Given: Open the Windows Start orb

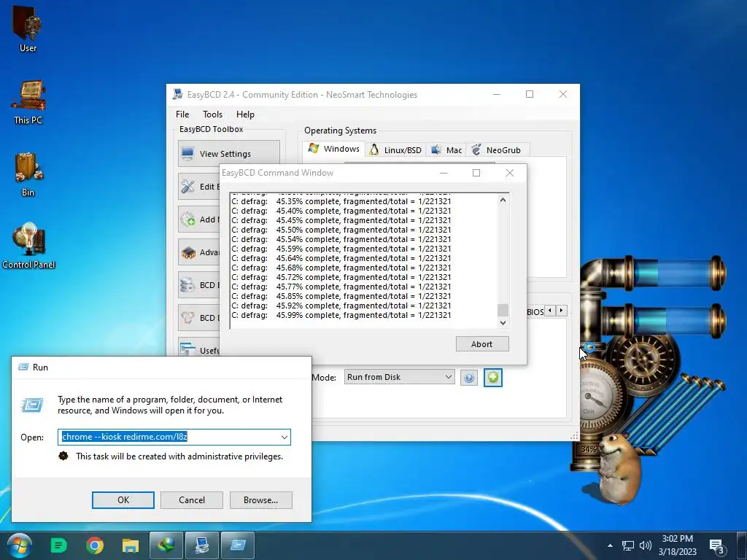Looking at the screenshot, I should coord(20,545).
